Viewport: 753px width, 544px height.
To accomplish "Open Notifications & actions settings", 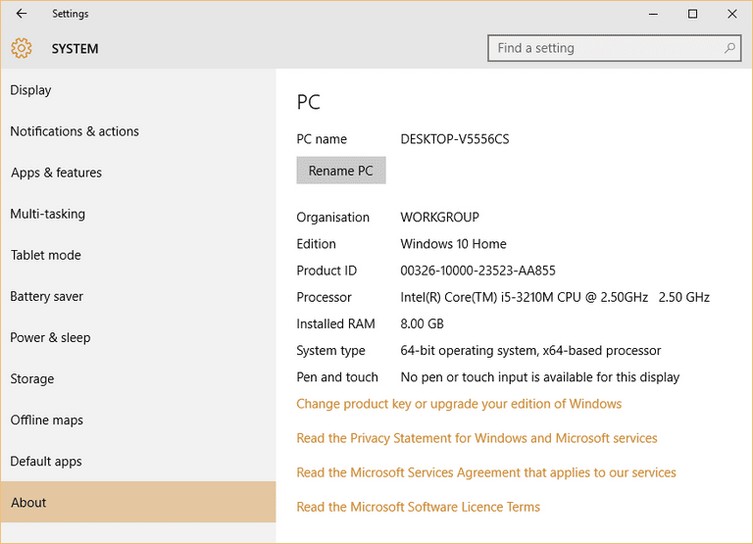I will click(x=138, y=132).
